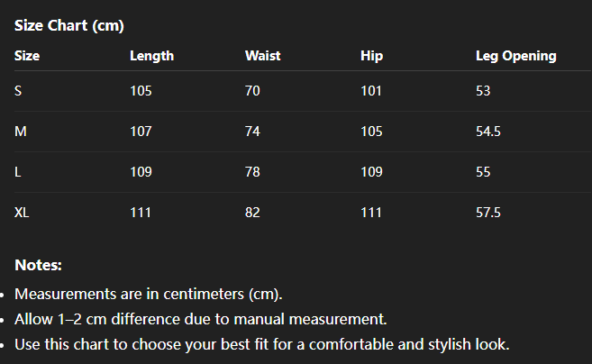
Task: Click the waist value 70 for size S
Action: pyautogui.click(x=252, y=91)
